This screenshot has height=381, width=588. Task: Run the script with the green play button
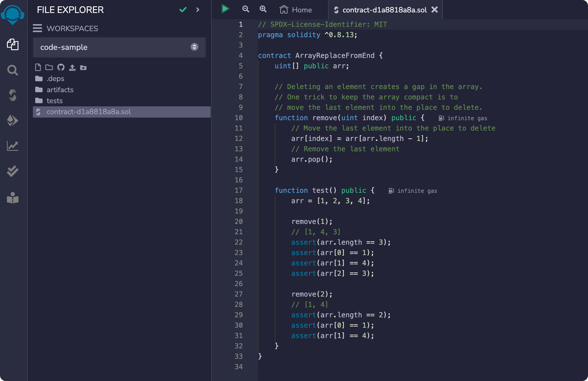click(226, 9)
